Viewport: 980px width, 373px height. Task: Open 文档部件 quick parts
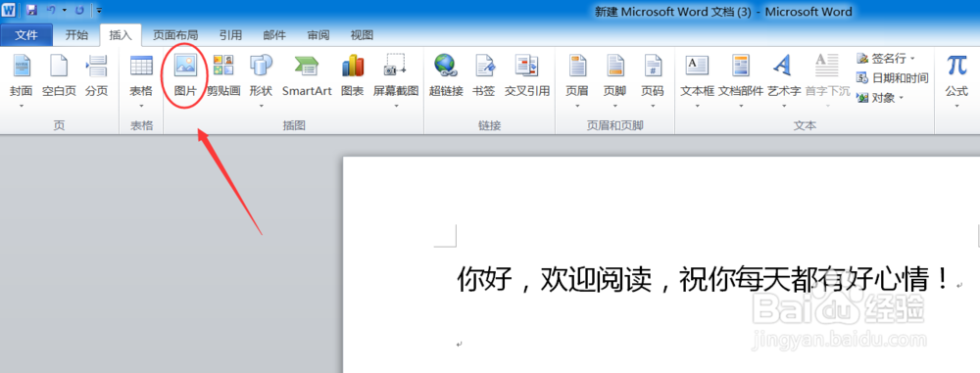pyautogui.click(x=741, y=80)
